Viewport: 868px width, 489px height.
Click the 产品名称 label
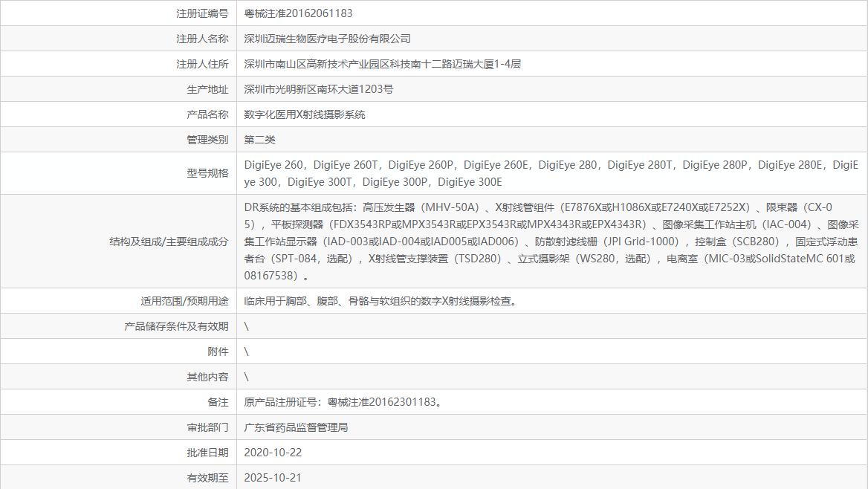pyautogui.click(x=207, y=114)
